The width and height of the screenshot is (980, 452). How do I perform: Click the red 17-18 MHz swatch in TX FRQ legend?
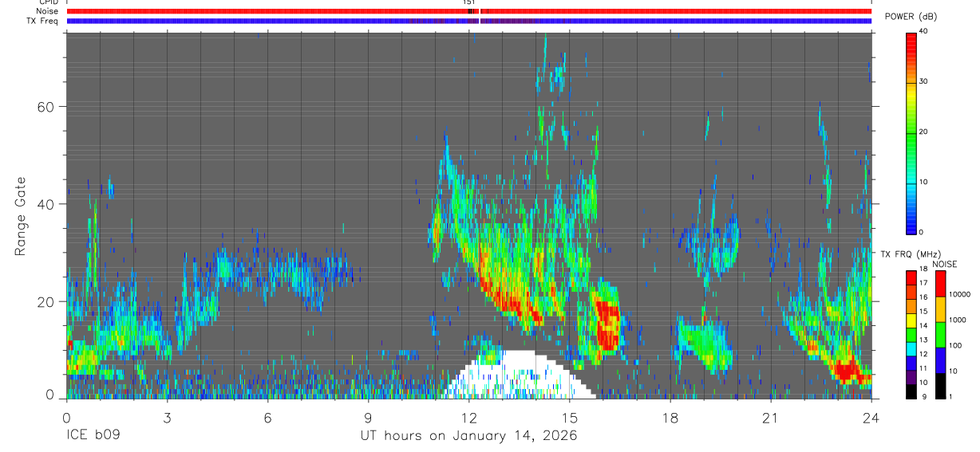911,277
